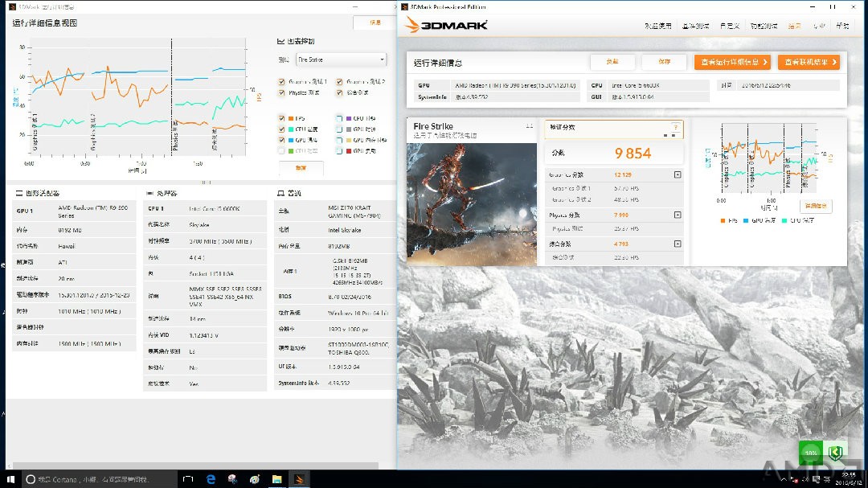The height and width of the screenshot is (488, 868).
Task: Click the taskbar clock showing 22:55
Action: (x=848, y=478)
